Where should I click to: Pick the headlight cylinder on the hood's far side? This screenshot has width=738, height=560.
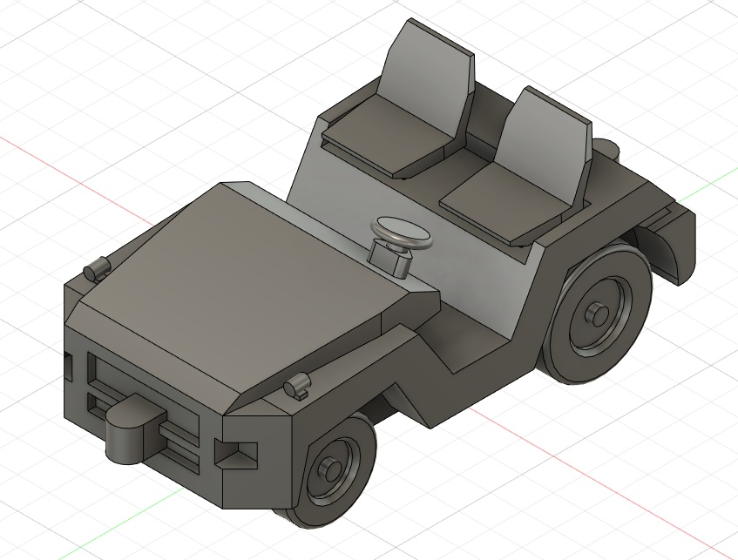[x=96, y=269]
